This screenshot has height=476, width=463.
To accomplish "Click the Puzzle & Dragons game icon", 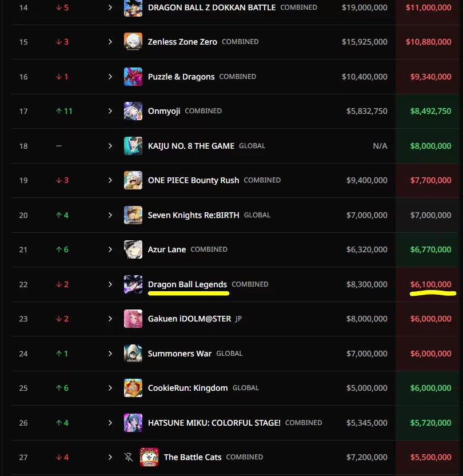I will [x=133, y=77].
